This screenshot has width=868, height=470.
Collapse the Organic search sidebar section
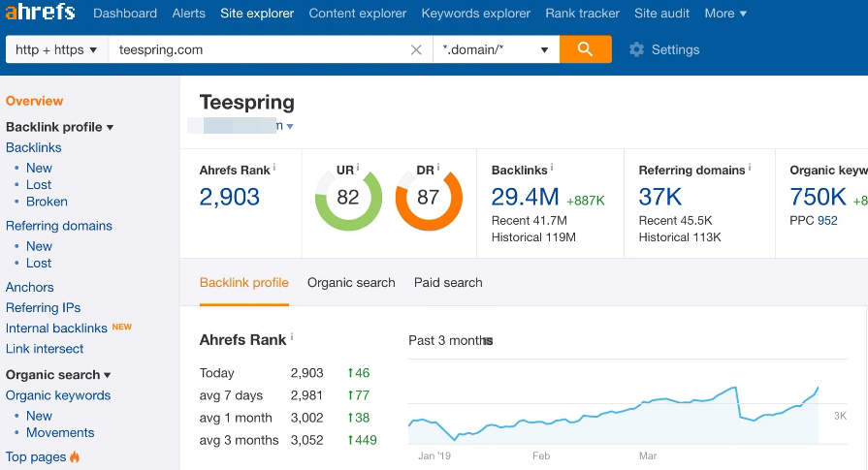(58, 375)
